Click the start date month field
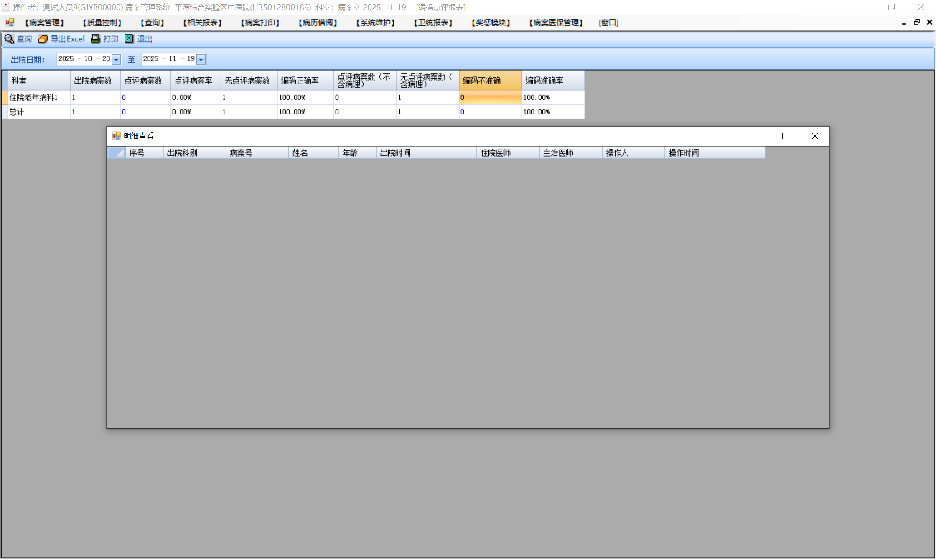The width and height of the screenshot is (936, 560). [x=88, y=59]
